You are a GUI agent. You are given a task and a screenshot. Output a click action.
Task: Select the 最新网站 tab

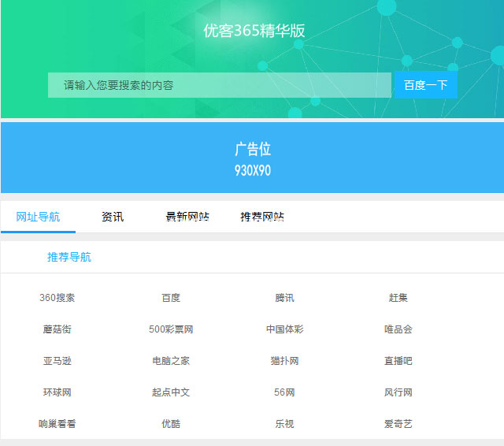pos(187,217)
